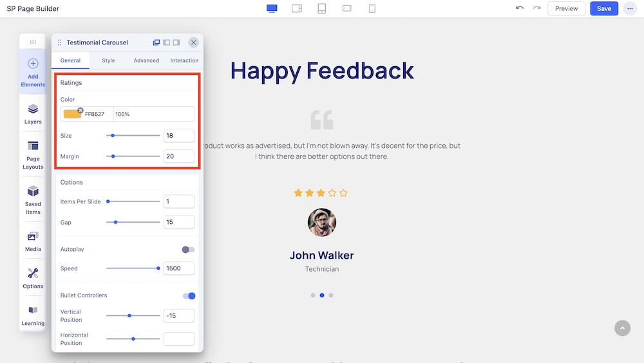Click the undo arrow icon
Viewport: 644px width, 363px height.
[520, 8]
